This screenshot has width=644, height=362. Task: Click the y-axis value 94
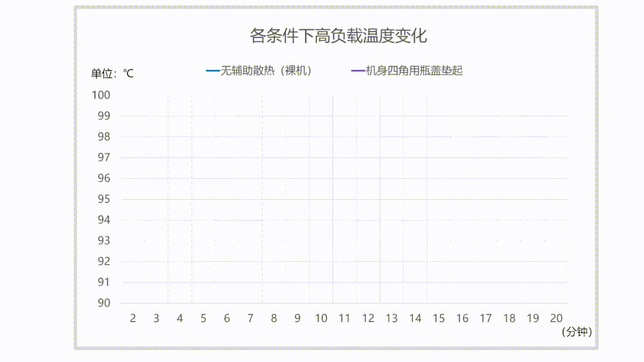click(x=104, y=220)
